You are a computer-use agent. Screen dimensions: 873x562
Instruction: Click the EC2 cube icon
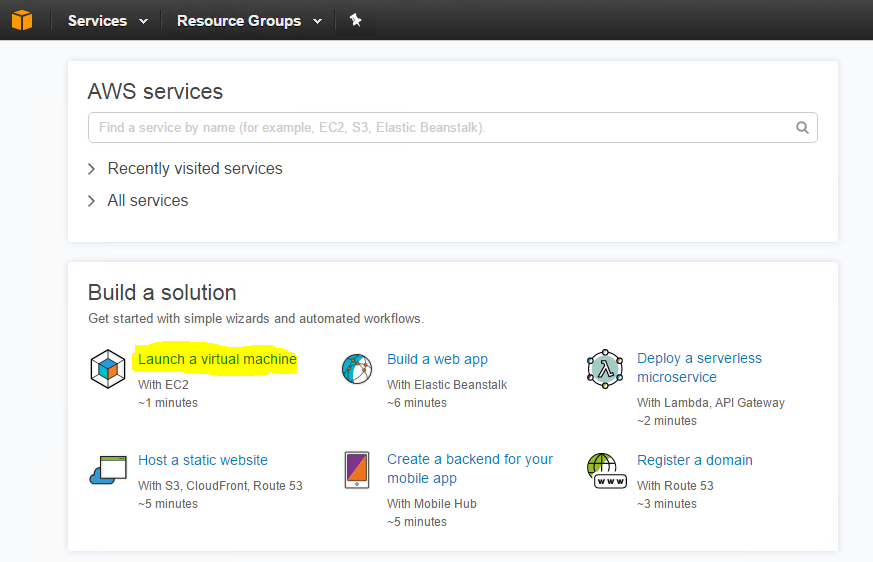(107, 369)
